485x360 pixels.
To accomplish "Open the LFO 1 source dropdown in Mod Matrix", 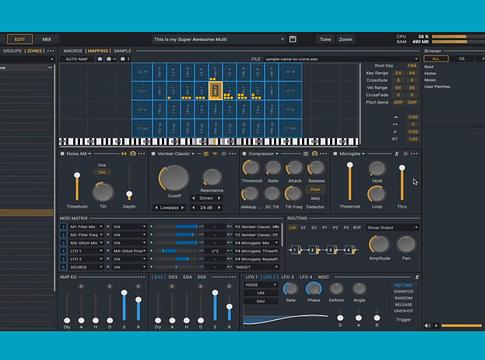I will [x=86, y=251].
